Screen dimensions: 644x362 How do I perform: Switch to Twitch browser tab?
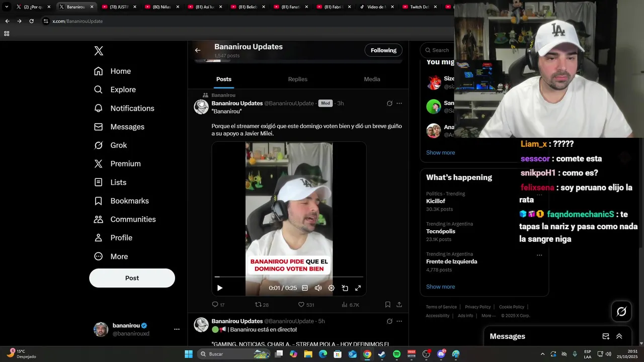[420, 7]
